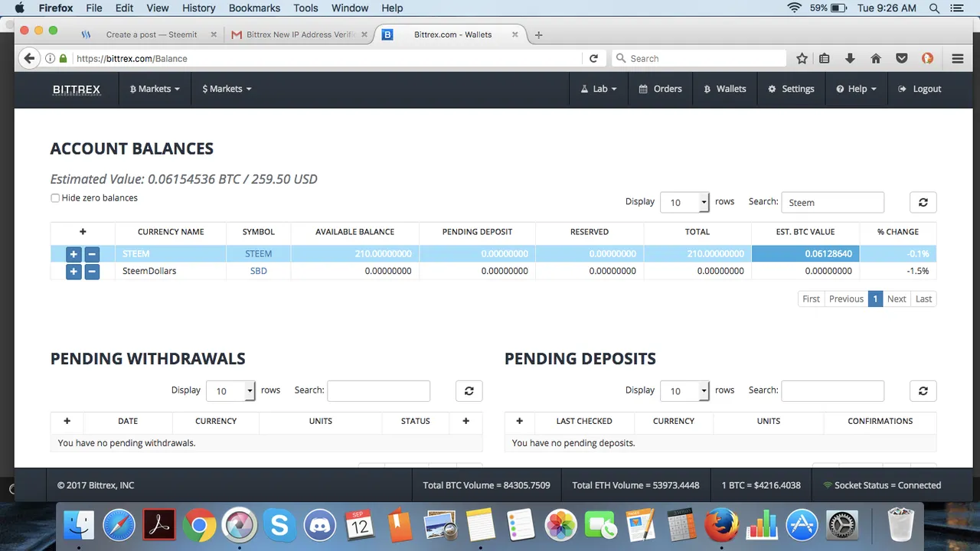Open the File menu in the menu bar

pyautogui.click(x=94, y=8)
